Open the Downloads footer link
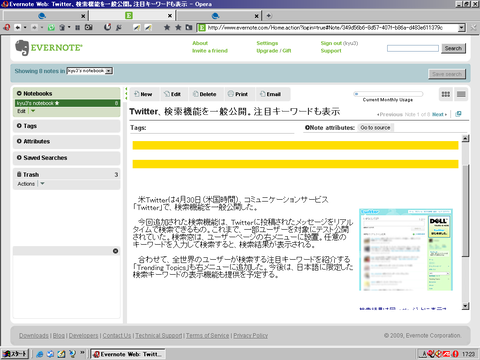The width and height of the screenshot is (480, 360). tap(34, 335)
